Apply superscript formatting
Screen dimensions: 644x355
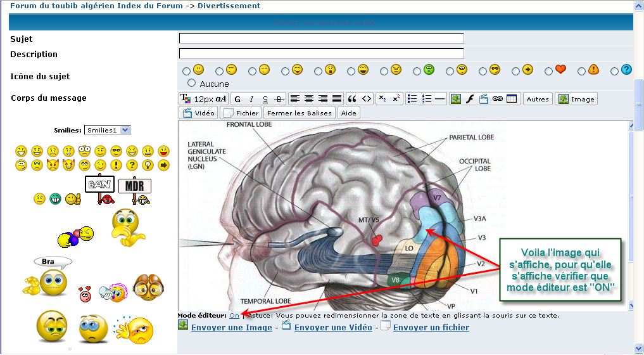click(396, 99)
